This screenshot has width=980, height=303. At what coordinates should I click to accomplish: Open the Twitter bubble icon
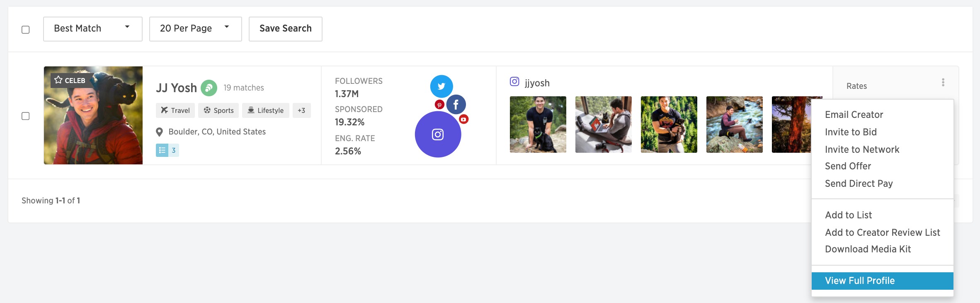(441, 86)
